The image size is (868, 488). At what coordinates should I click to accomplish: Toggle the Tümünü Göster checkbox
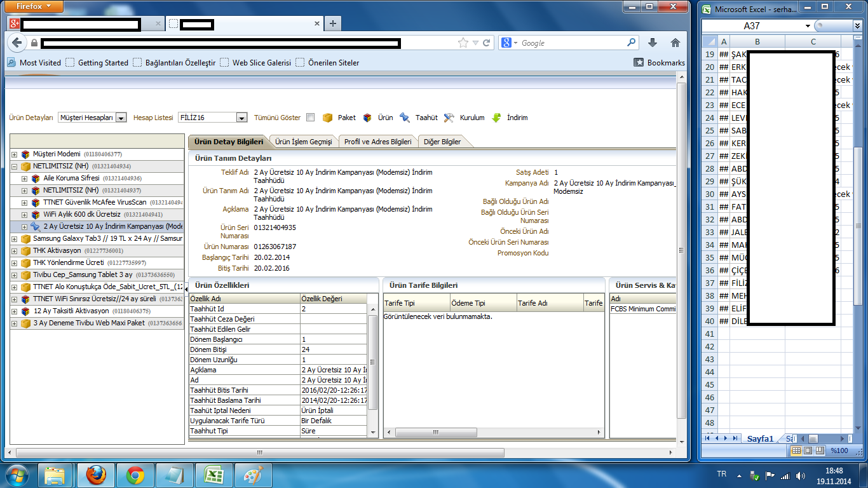click(x=310, y=118)
